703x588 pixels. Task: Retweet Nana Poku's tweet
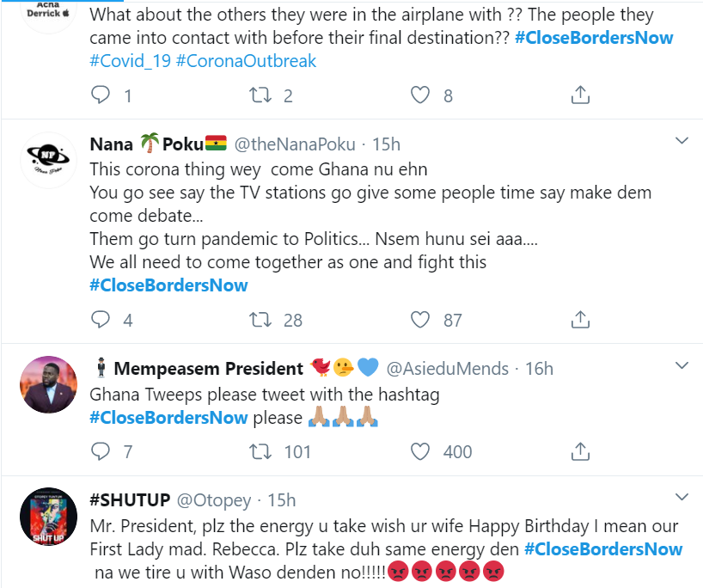260,320
